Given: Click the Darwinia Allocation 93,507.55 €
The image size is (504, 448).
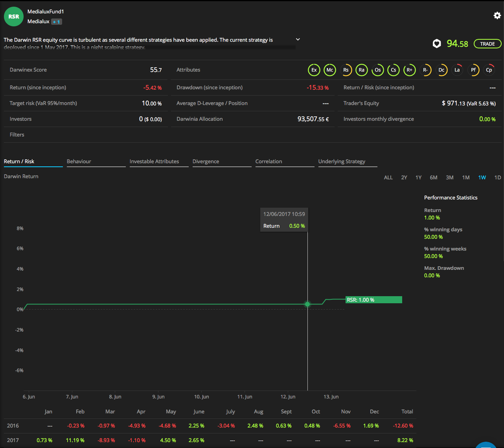Looking at the screenshot, I should (313, 119).
